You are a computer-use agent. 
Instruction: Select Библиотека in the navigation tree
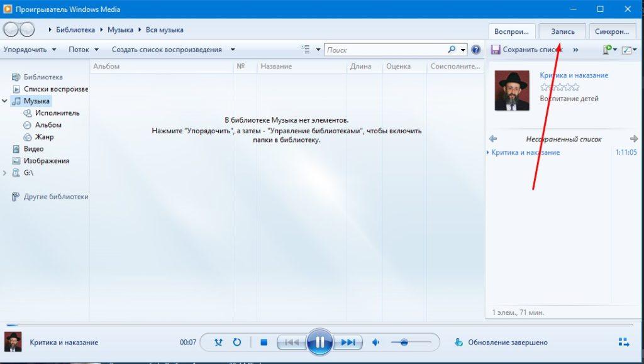pyautogui.click(x=43, y=77)
